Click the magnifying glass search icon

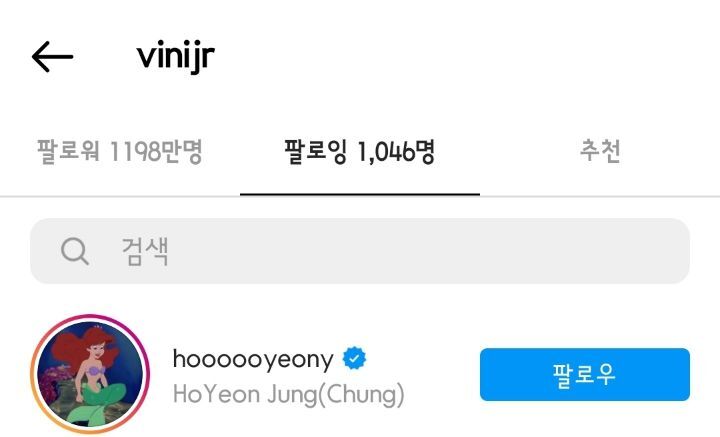pos(74,251)
